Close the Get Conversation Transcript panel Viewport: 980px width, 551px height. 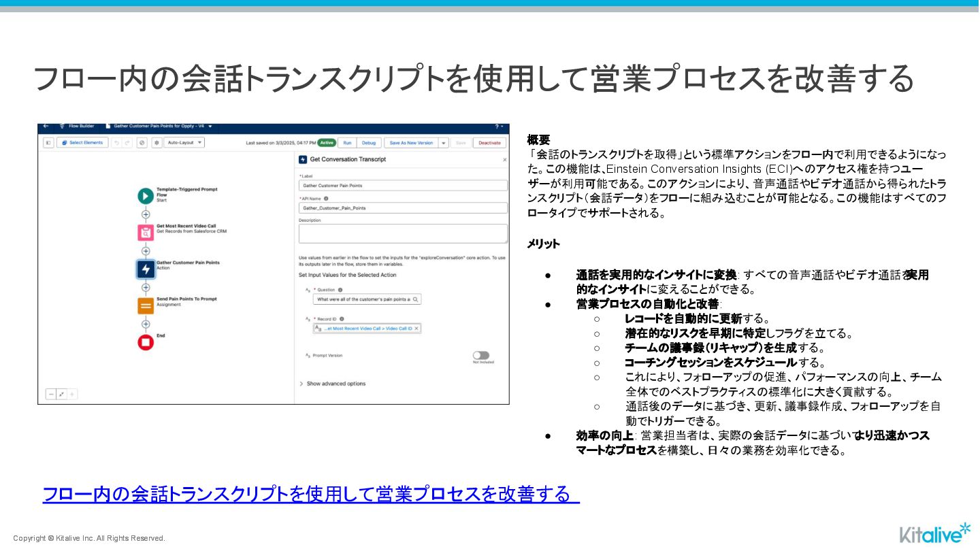tap(504, 159)
